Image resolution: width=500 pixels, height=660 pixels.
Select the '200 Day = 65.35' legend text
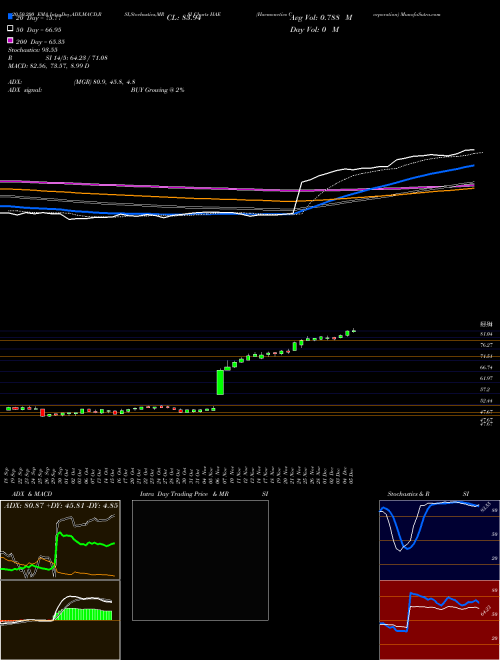40,42
